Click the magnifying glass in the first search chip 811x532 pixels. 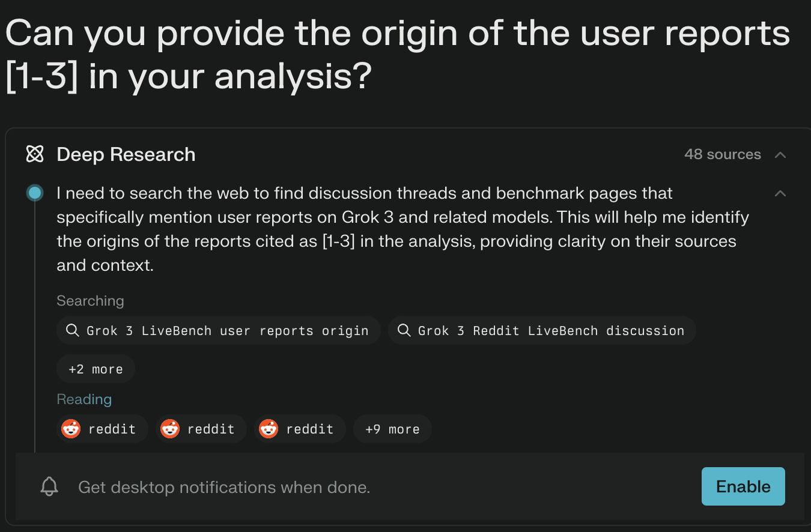pos(72,330)
